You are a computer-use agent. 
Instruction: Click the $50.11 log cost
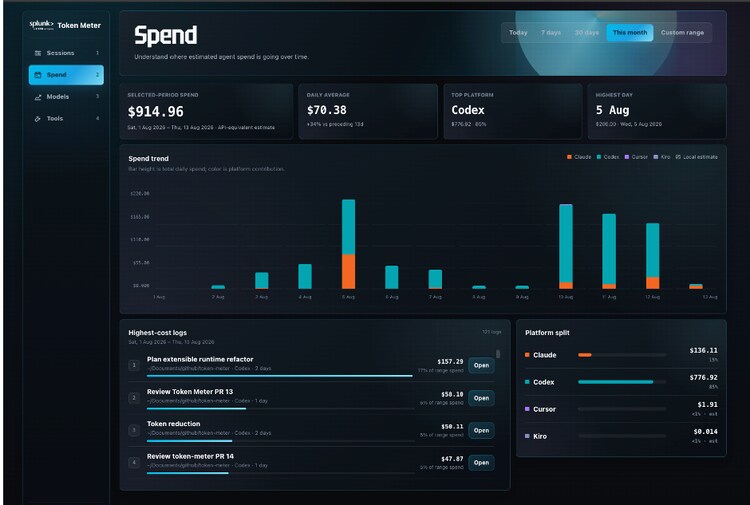tap(452, 427)
